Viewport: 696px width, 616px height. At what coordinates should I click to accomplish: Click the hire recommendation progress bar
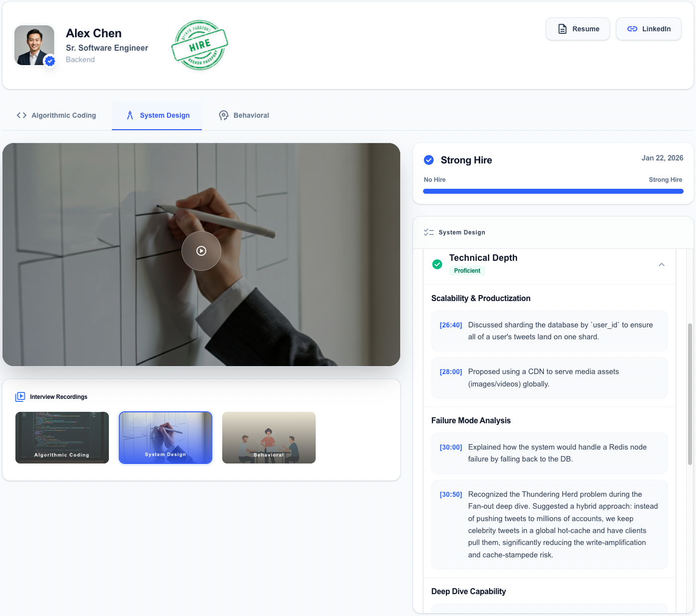(x=553, y=191)
